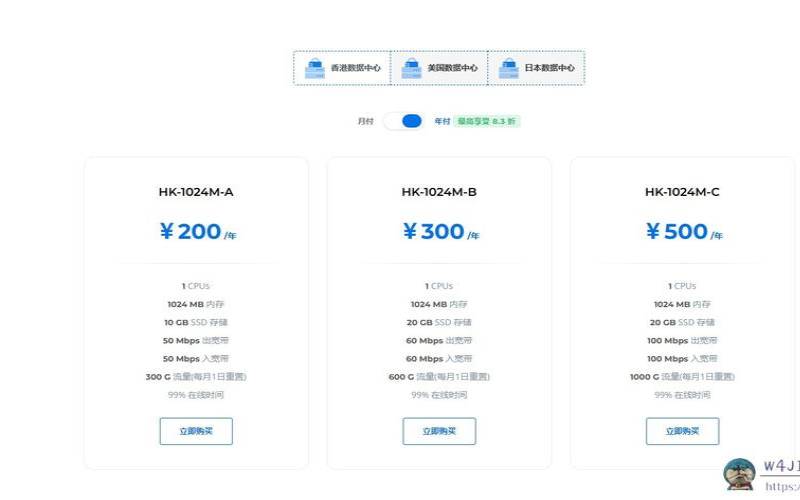Click the 香港数据中心 server icon
Screen dimensions: 800x500
click(315, 68)
